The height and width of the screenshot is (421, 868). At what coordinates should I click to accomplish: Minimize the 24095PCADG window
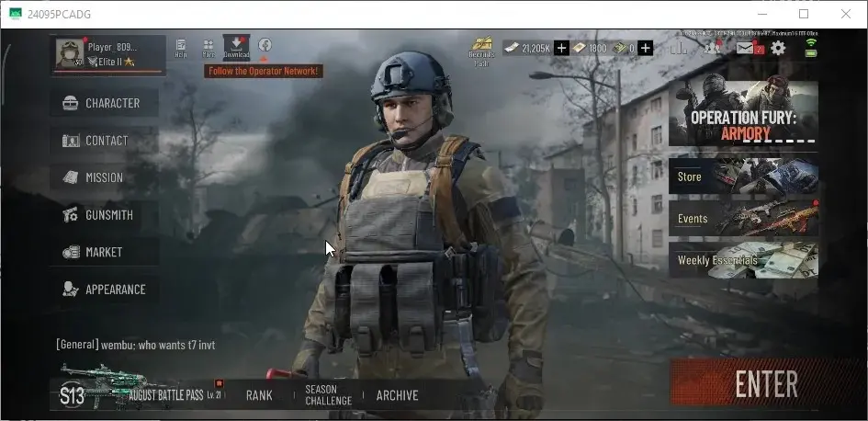[761, 14]
